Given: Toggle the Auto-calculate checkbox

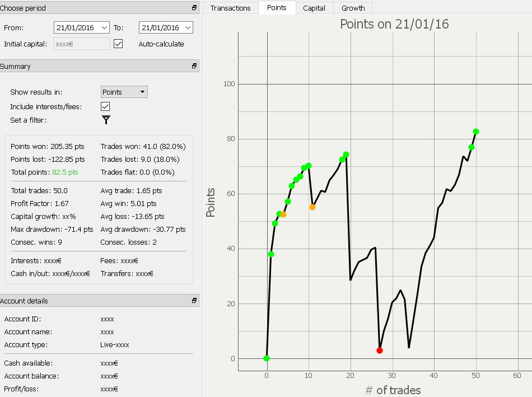Looking at the screenshot, I should coord(118,44).
